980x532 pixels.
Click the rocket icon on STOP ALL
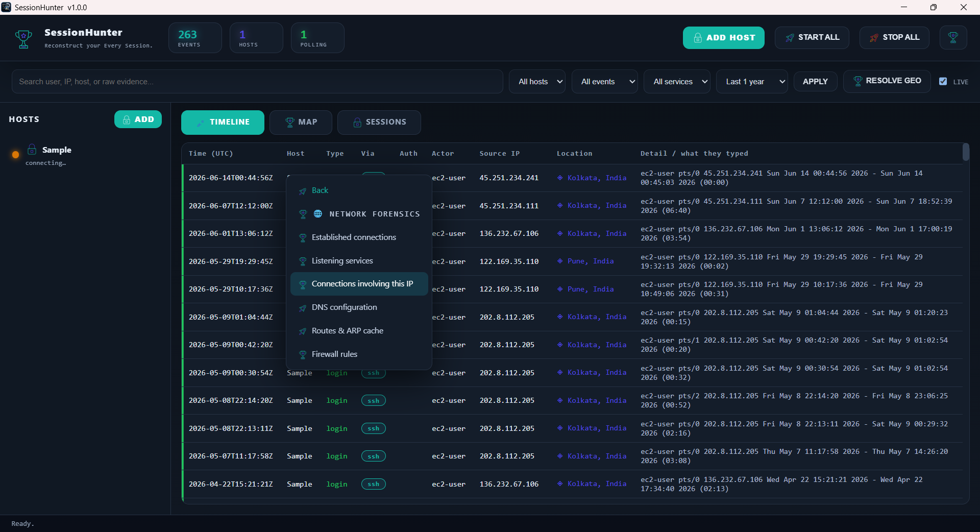point(874,38)
